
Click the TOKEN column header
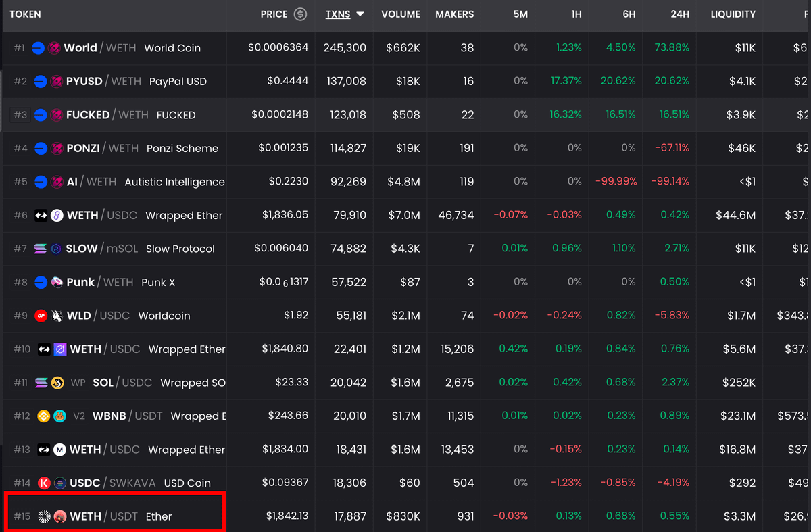point(25,14)
